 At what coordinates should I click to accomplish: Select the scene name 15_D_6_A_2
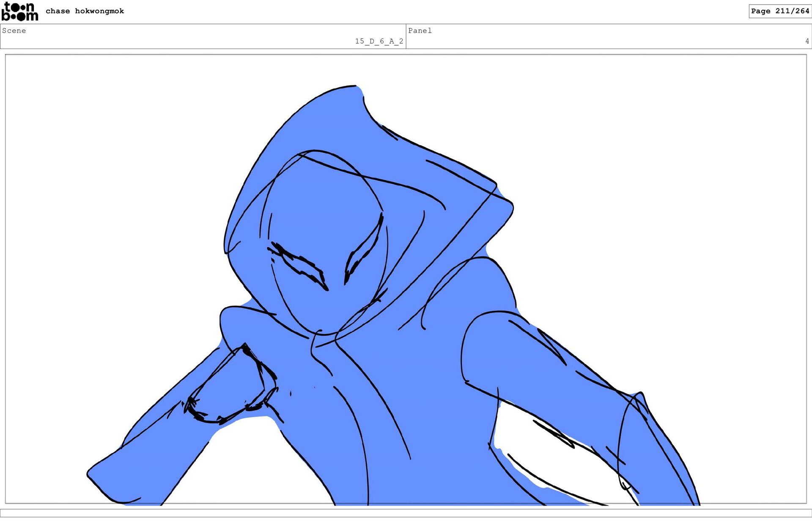[x=379, y=41]
